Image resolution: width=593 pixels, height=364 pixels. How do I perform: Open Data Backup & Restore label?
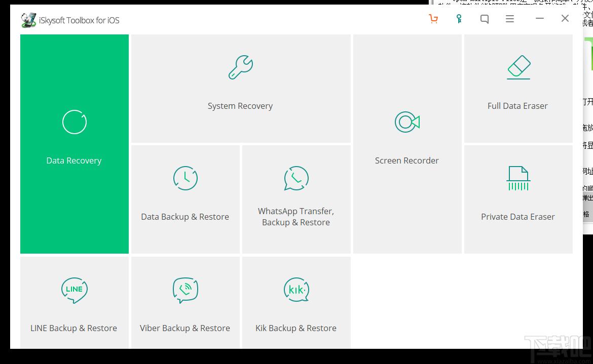click(x=185, y=217)
